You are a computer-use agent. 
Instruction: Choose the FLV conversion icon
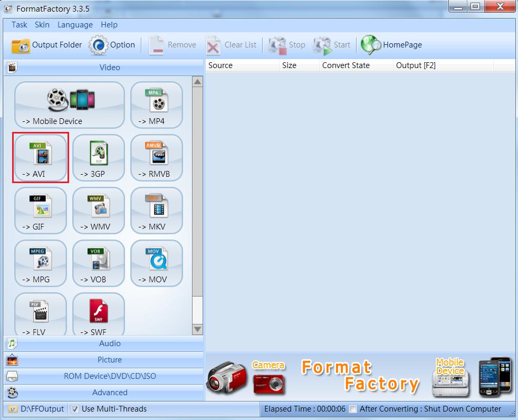tap(41, 314)
